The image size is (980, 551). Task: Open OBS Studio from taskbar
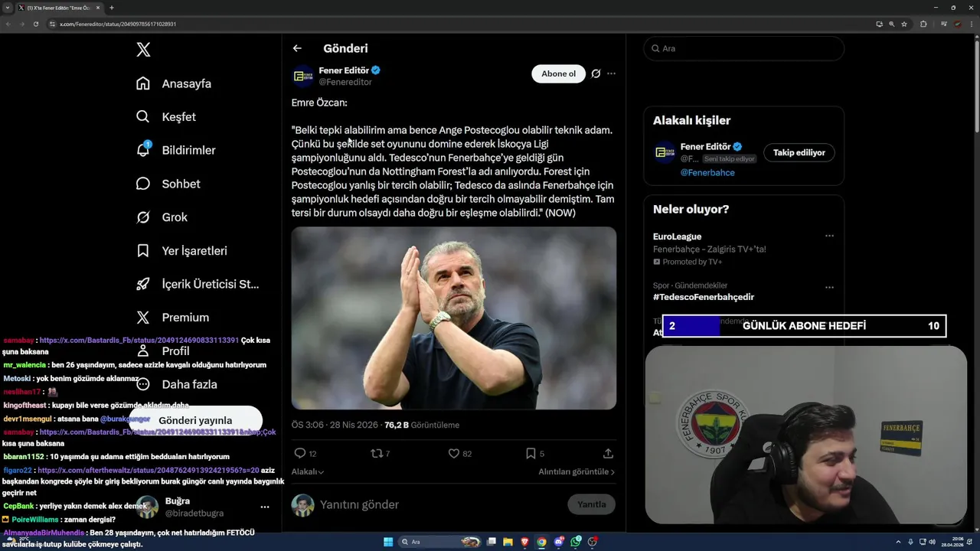click(593, 542)
